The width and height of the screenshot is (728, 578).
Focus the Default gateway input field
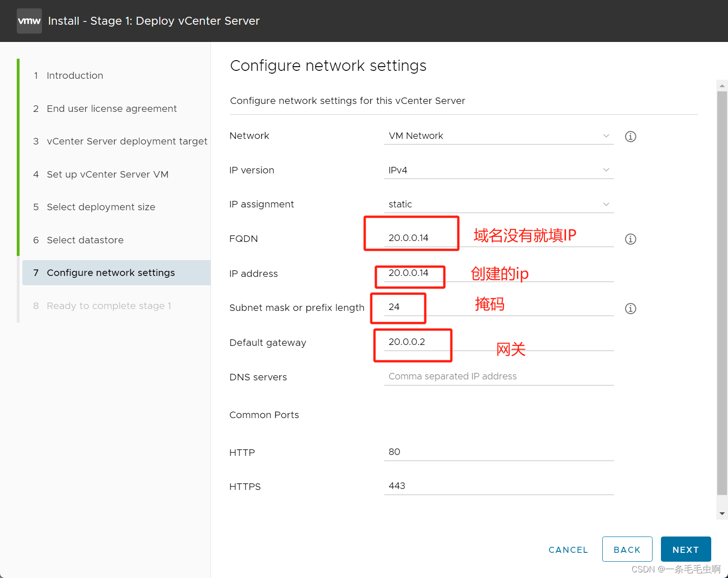[x=499, y=342]
